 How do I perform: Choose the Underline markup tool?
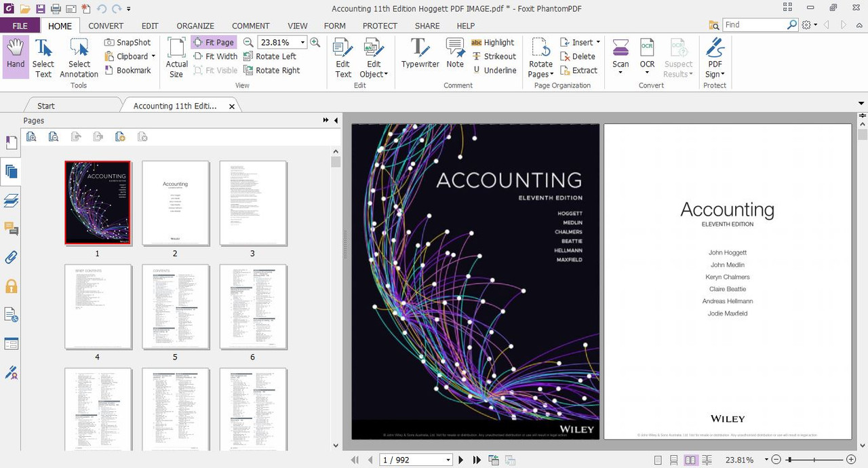click(x=494, y=71)
